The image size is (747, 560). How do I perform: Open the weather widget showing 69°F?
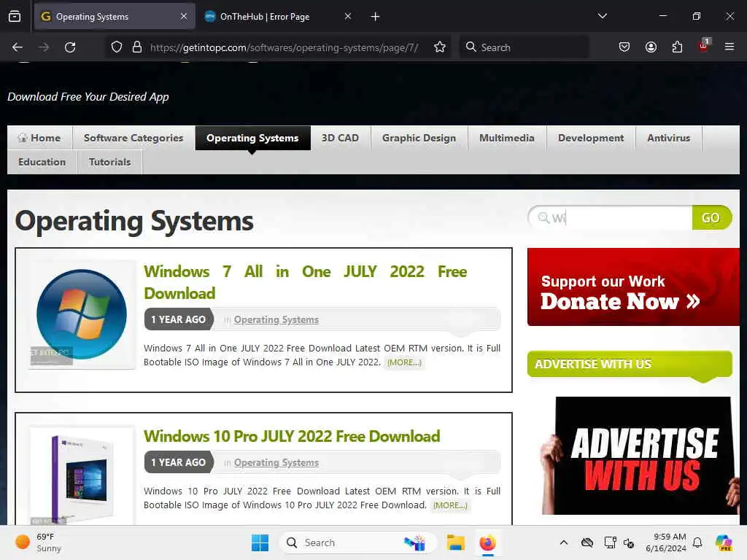click(38, 542)
